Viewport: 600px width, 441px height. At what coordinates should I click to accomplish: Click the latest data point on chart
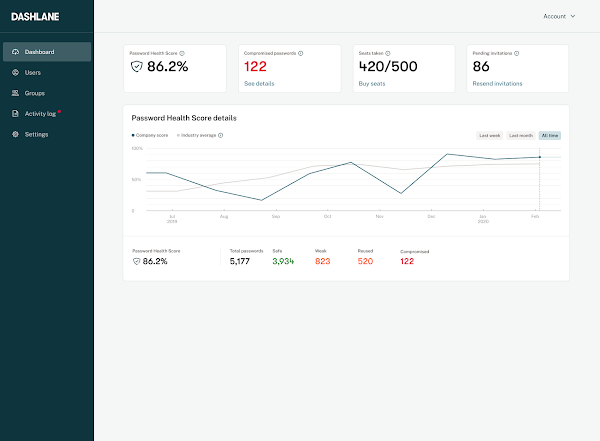point(540,157)
